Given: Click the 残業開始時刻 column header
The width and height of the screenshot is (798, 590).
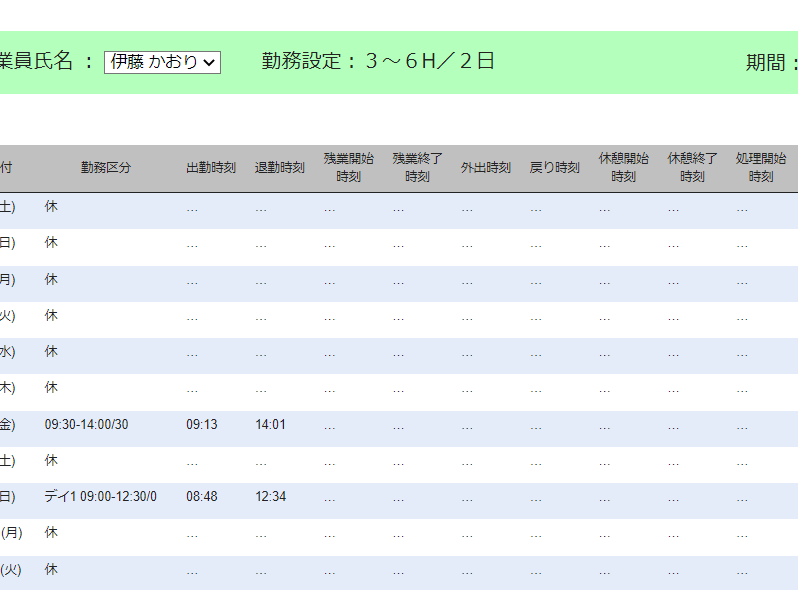Looking at the screenshot, I should coord(349,168).
